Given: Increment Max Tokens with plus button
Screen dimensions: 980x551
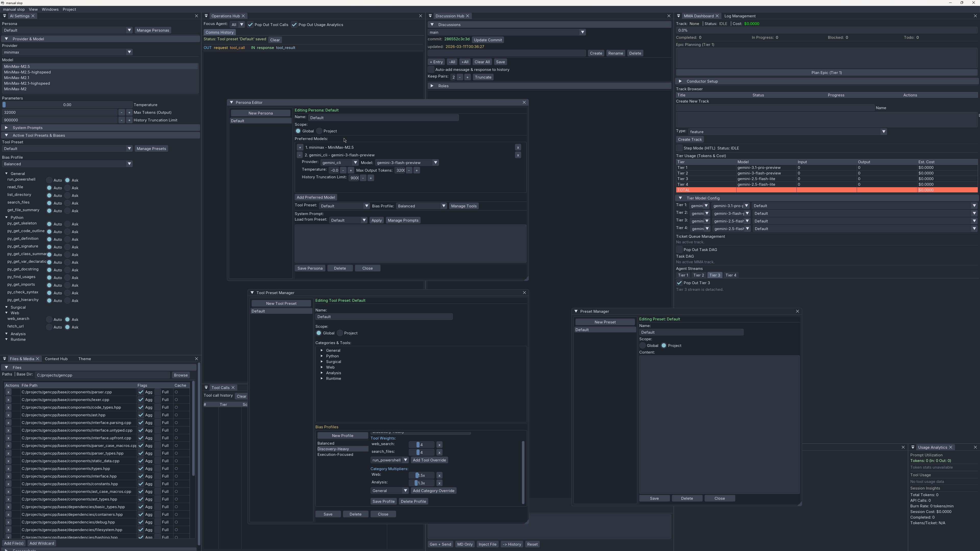Looking at the screenshot, I should pyautogui.click(x=129, y=112).
